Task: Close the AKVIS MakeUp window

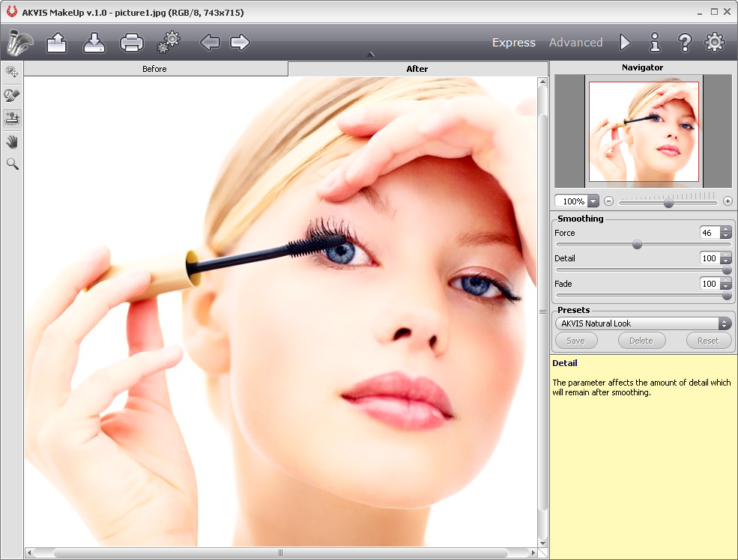Action: pos(728,12)
